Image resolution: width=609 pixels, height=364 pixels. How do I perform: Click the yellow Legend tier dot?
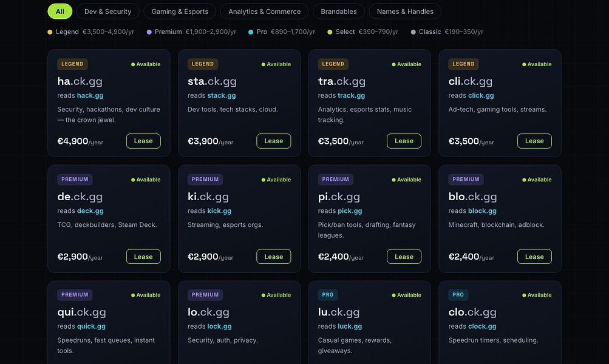[50, 32]
